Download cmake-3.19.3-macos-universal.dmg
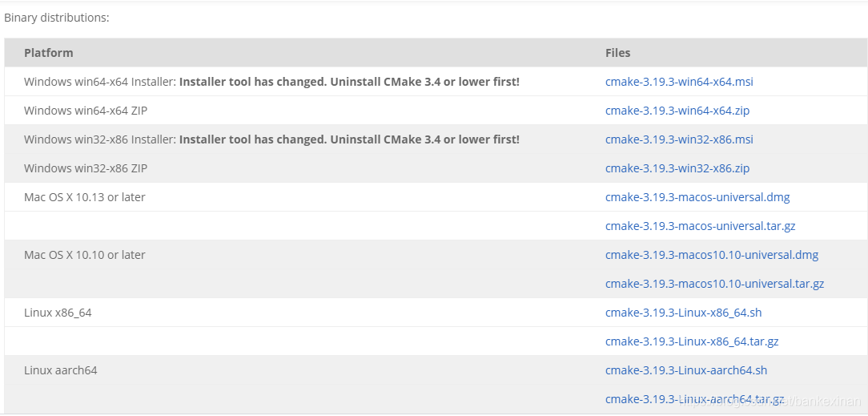 [697, 197]
